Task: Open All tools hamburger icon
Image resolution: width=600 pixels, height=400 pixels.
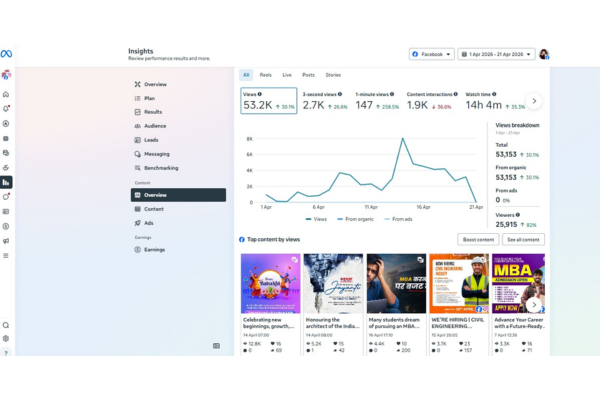Action: [x=6, y=255]
